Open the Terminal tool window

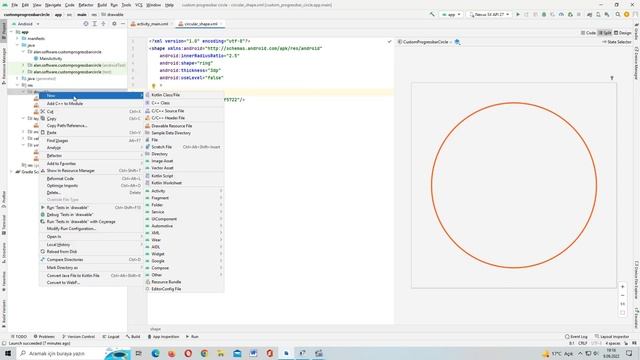[4, 224]
